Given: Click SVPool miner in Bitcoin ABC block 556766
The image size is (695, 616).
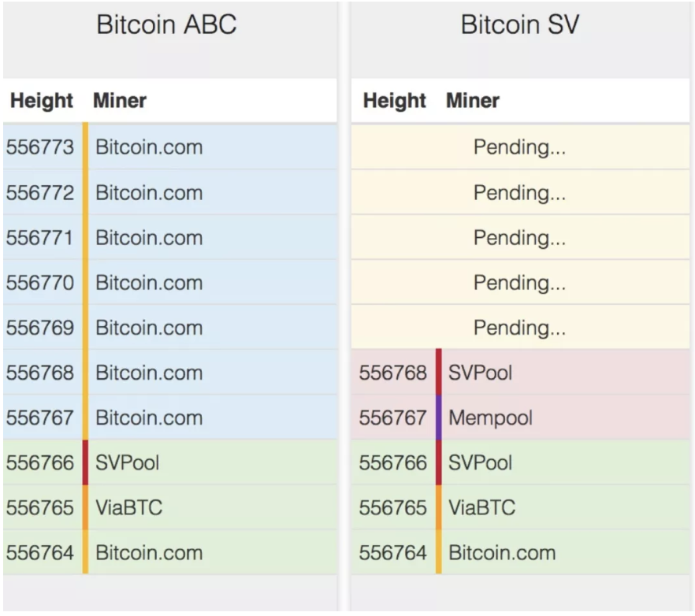Looking at the screenshot, I should [x=127, y=462].
